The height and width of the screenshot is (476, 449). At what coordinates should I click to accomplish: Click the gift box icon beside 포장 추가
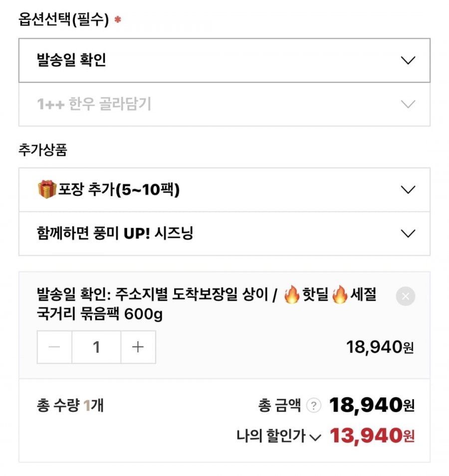tap(47, 189)
